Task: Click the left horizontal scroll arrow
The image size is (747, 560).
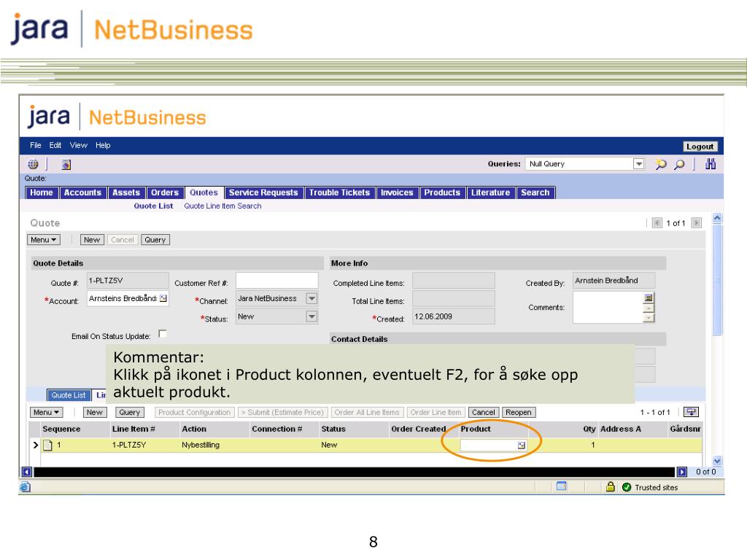Action: [27, 472]
